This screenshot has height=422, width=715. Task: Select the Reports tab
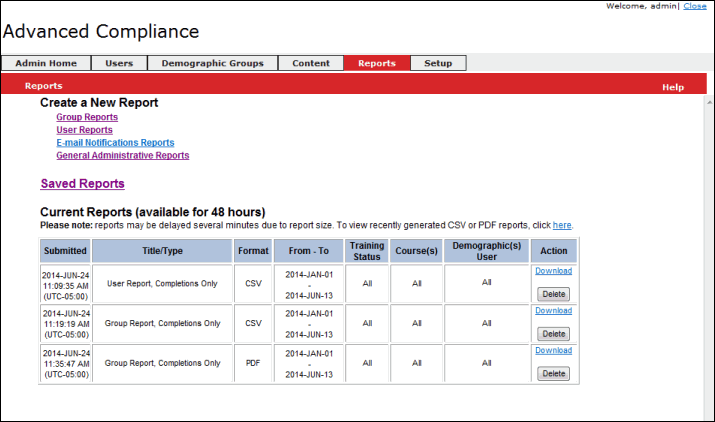(377, 63)
